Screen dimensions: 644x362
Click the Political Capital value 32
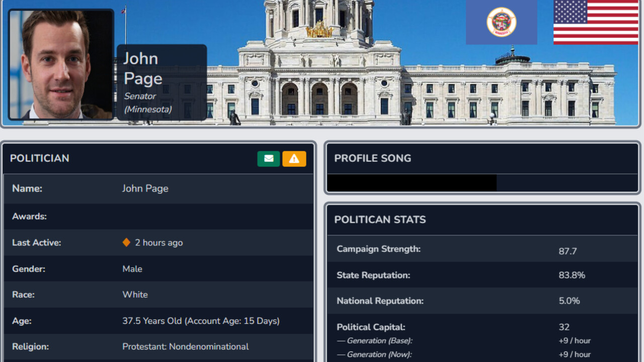[x=564, y=327]
